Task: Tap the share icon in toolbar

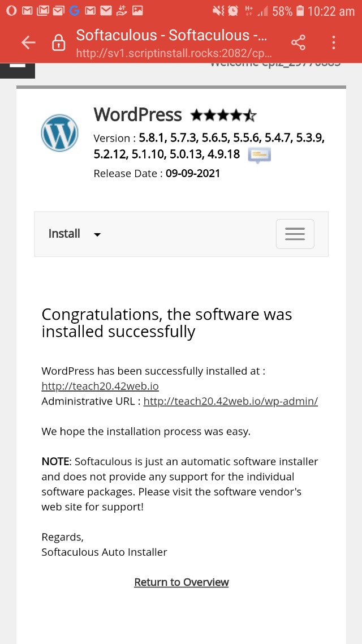Action: pyautogui.click(x=298, y=42)
